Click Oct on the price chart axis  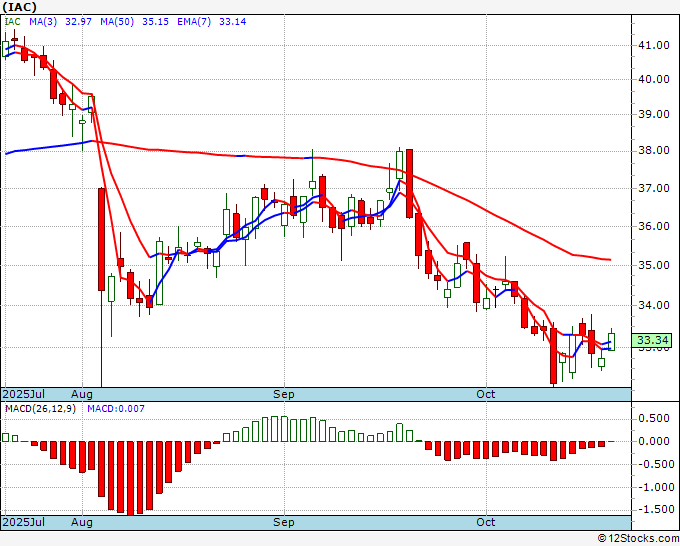tap(486, 394)
